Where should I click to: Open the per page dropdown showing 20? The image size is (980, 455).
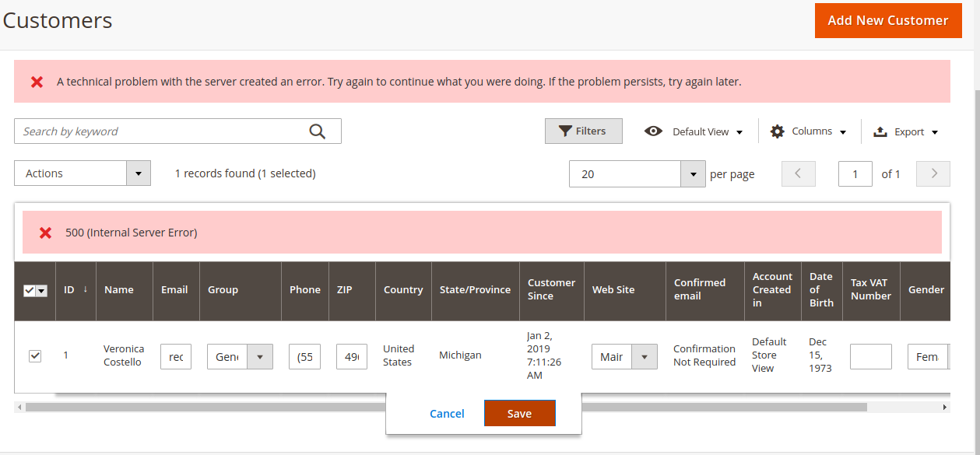coord(692,173)
